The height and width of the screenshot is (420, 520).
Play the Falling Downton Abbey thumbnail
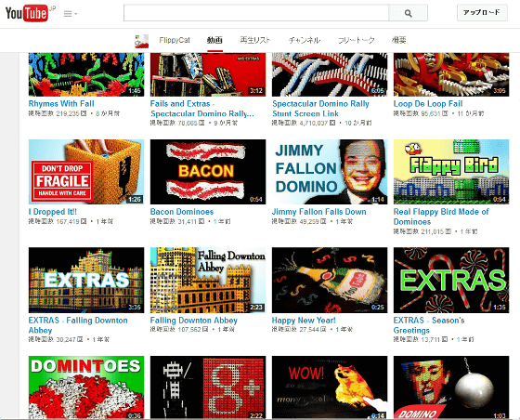point(208,280)
